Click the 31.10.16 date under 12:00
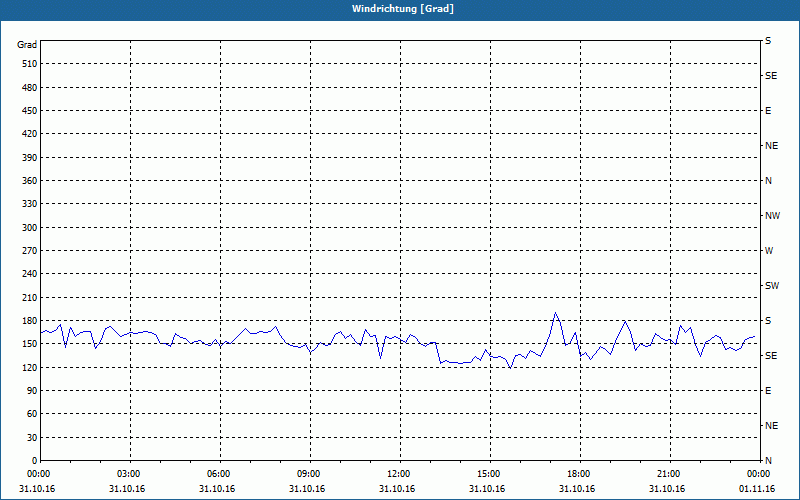This screenshot has height=500, width=800. [397, 489]
